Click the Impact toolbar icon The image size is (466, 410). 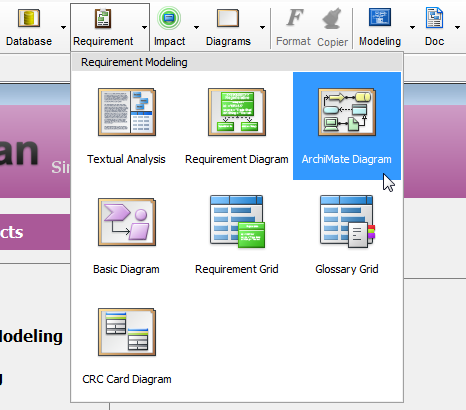tap(169, 18)
